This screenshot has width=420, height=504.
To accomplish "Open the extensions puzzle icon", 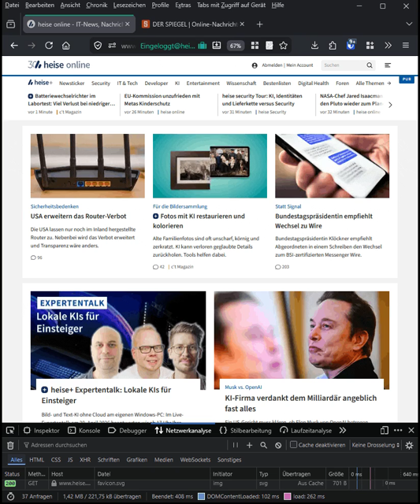I will [333, 46].
